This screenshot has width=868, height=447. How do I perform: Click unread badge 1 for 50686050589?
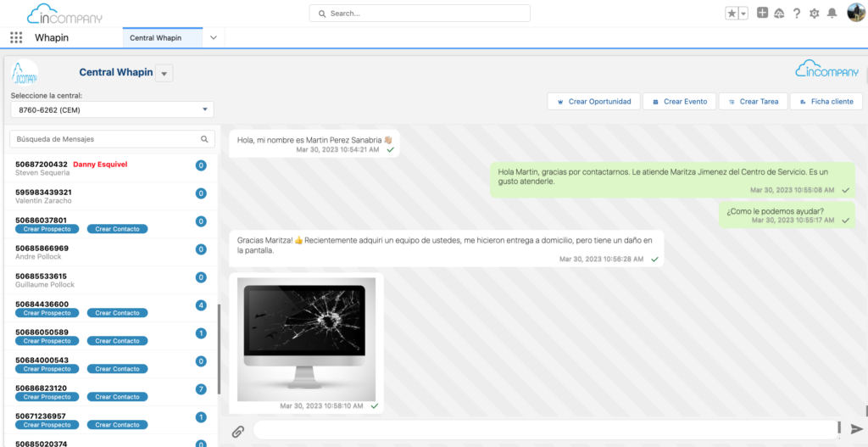click(202, 332)
